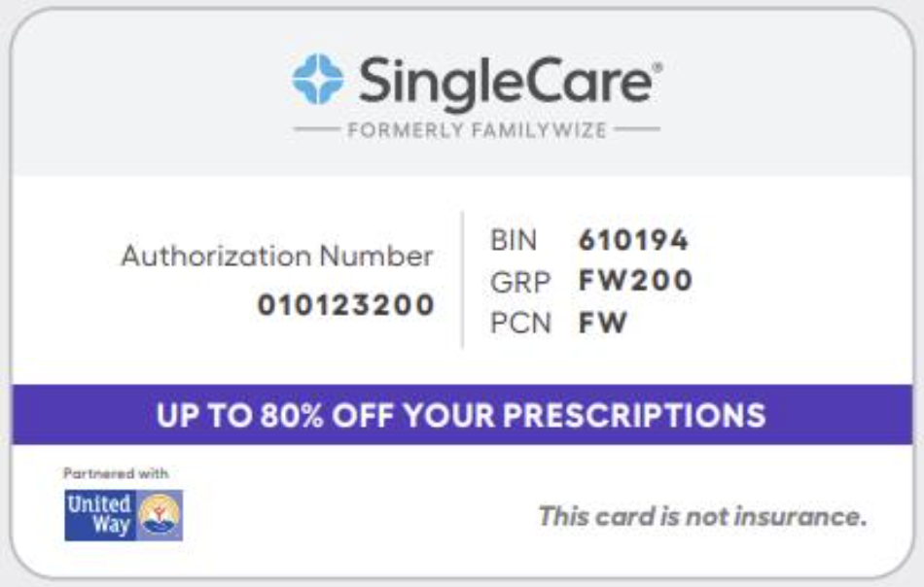Click the BIN label

[x=516, y=239]
